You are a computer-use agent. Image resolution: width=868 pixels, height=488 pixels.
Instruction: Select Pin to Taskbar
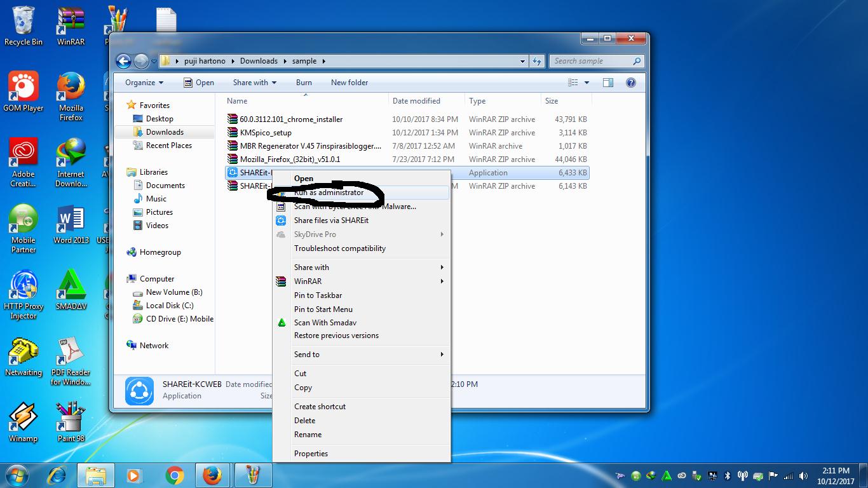click(x=361, y=295)
